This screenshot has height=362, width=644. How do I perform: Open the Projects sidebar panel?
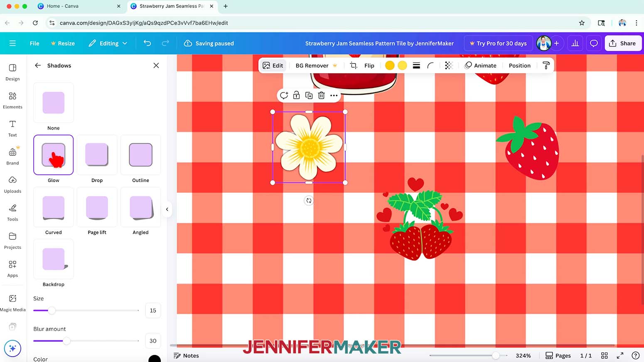pyautogui.click(x=12, y=241)
